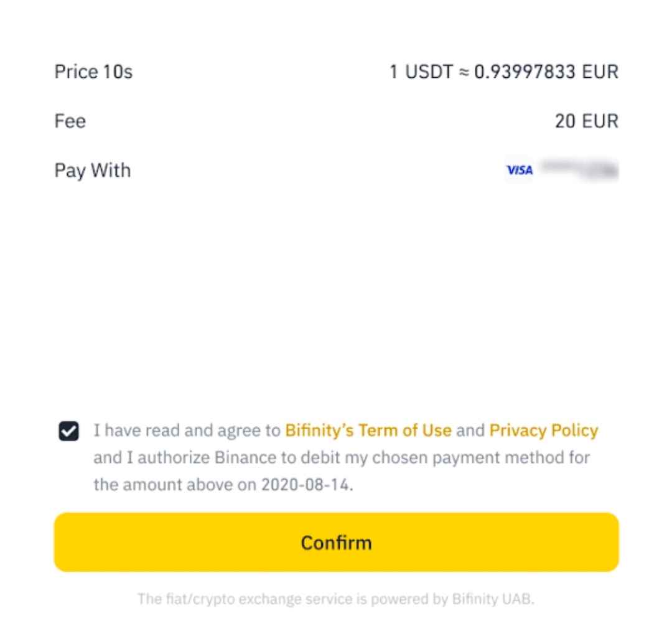The width and height of the screenshot is (672, 639).
Task: Click the Price 10s countdown label
Action: point(93,72)
